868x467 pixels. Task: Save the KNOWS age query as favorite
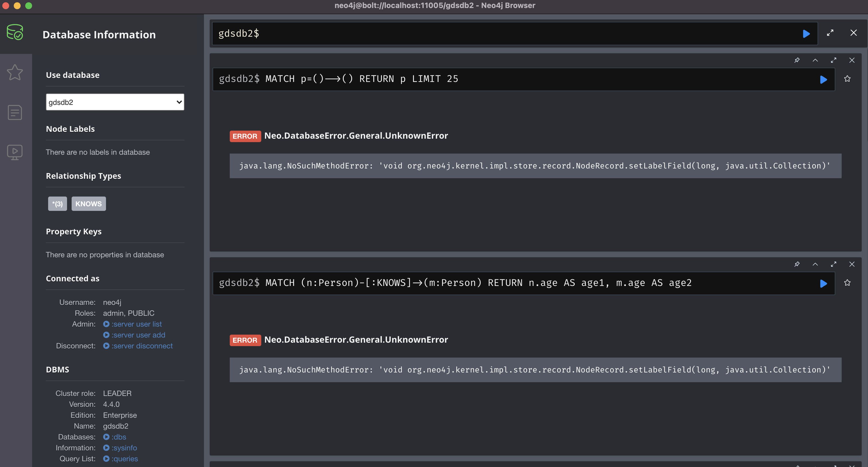point(848,283)
